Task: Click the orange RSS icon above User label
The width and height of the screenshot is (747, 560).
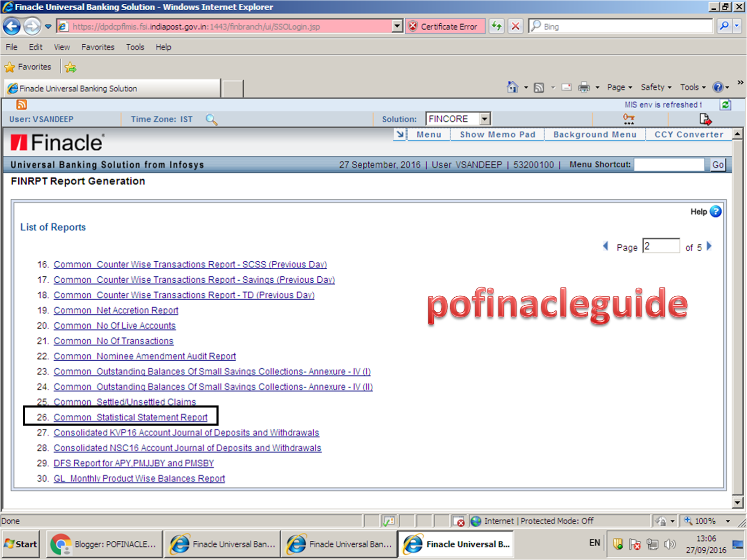Action: [21, 105]
